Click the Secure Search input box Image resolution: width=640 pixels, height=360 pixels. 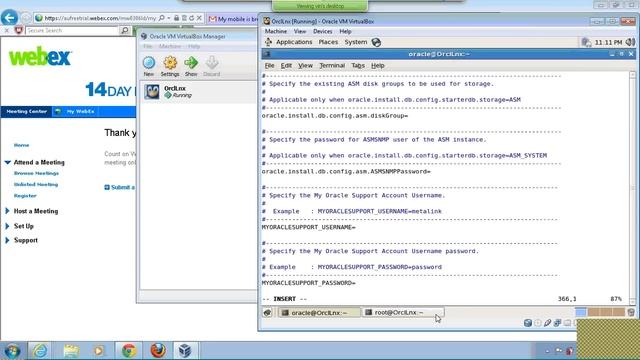point(72,31)
